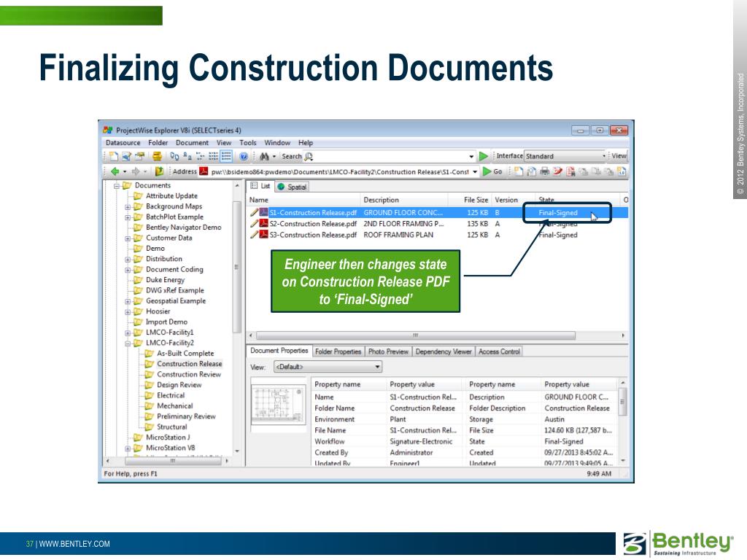Screen dimensions: 747x560
Task: Switch to large icons view
Action: (175, 156)
